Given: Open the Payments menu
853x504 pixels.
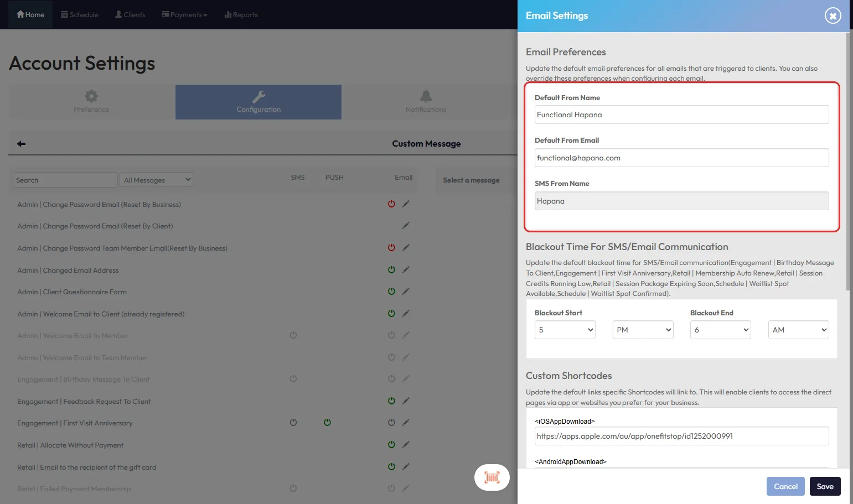Looking at the screenshot, I should [x=184, y=15].
